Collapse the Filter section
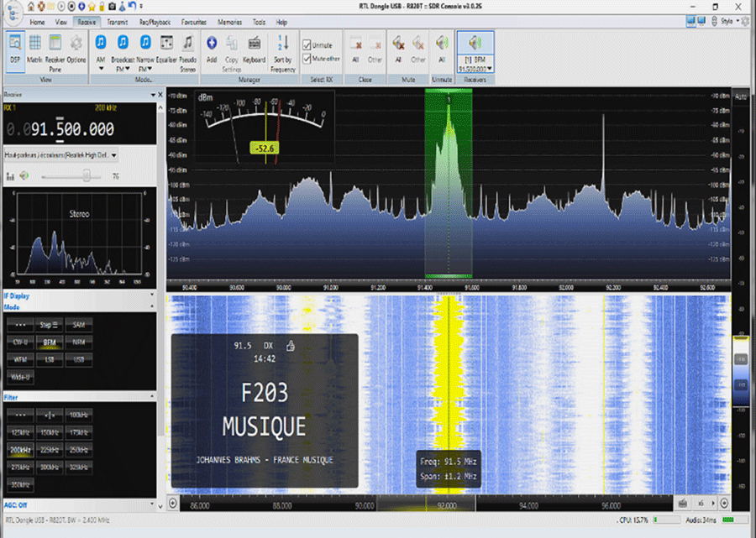Viewport: 756px width, 538px height. pyautogui.click(x=152, y=396)
